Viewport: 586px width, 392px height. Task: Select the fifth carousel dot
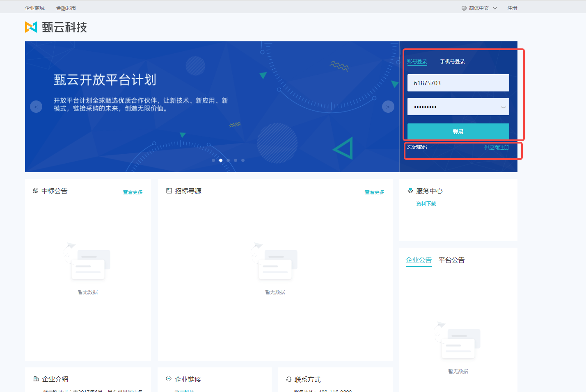tap(243, 160)
